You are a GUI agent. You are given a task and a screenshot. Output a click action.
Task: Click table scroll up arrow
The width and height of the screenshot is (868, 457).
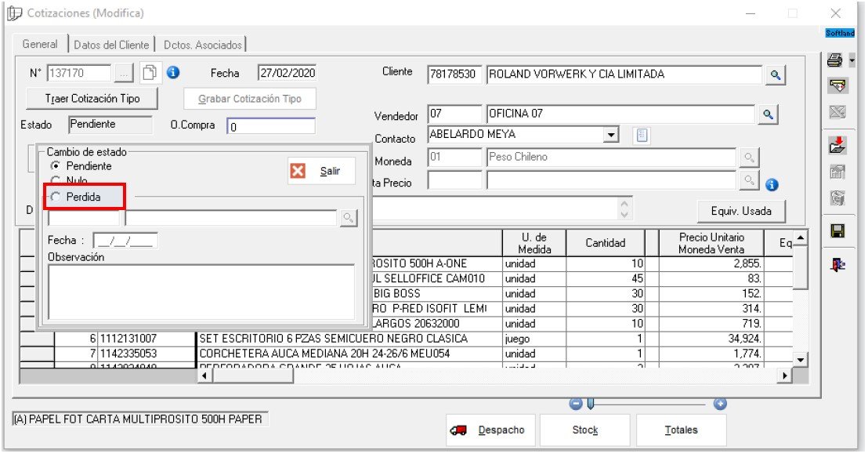pos(800,238)
